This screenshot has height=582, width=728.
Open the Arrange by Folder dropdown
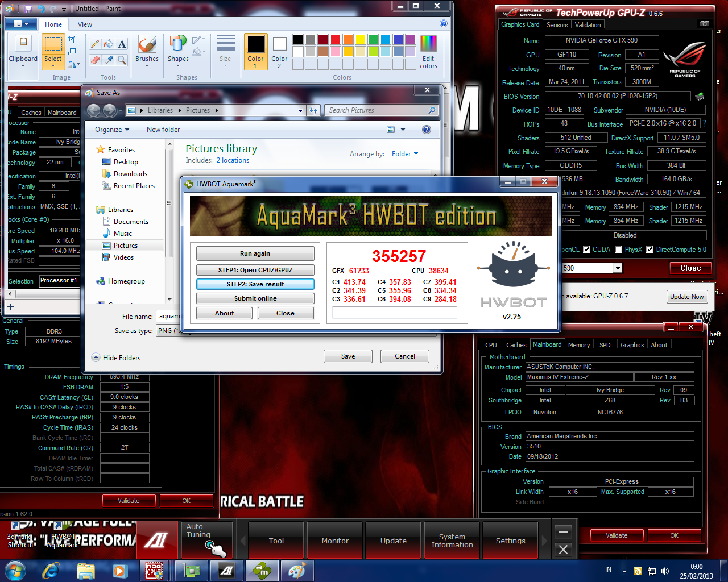(x=404, y=154)
